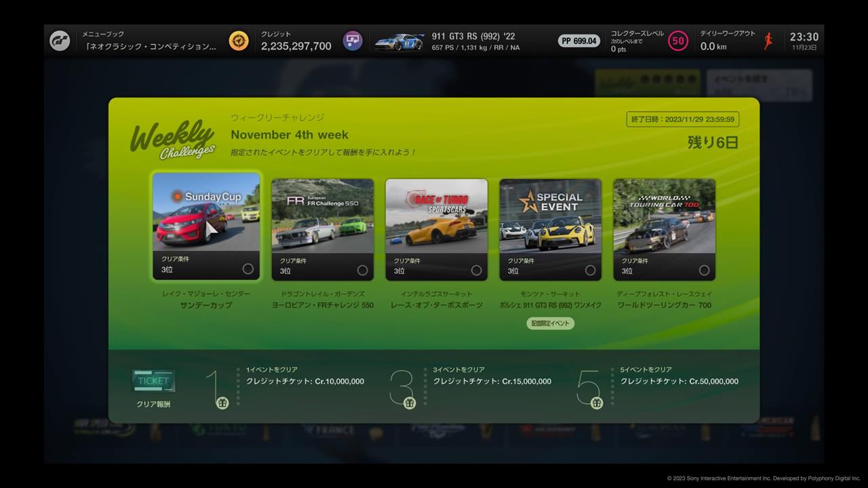The width and height of the screenshot is (868, 488).
Task: Click the 残り6日 remaining days text
Action: (x=713, y=142)
